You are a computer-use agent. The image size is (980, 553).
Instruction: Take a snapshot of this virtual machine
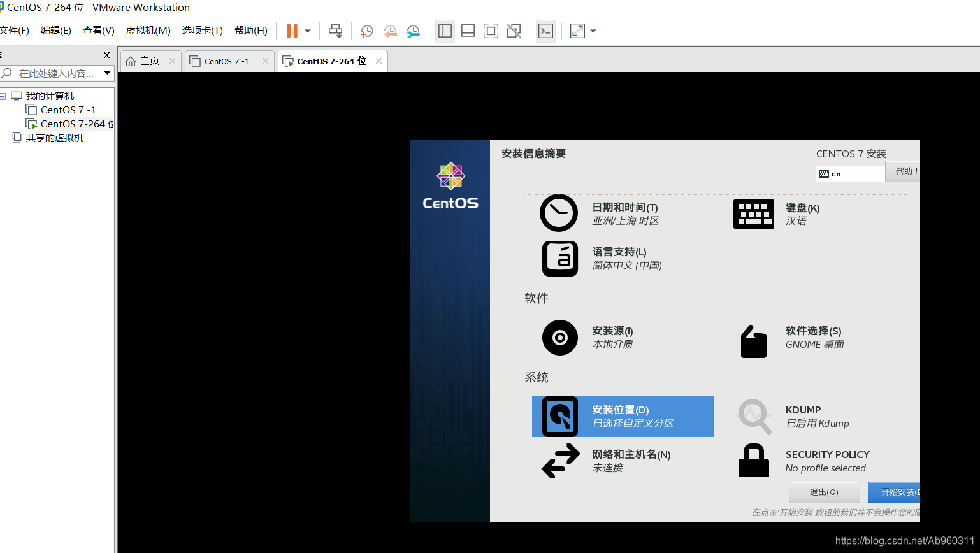[x=367, y=31]
